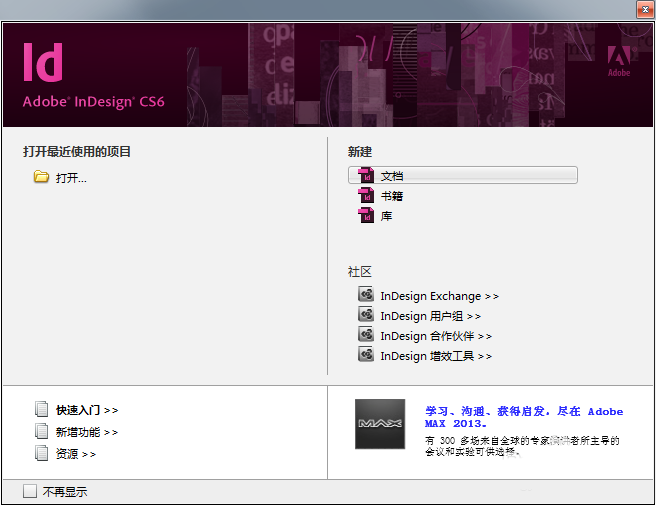Open the blue Adobe MAX 2013 headline link
656x506 pixels.
(524, 417)
